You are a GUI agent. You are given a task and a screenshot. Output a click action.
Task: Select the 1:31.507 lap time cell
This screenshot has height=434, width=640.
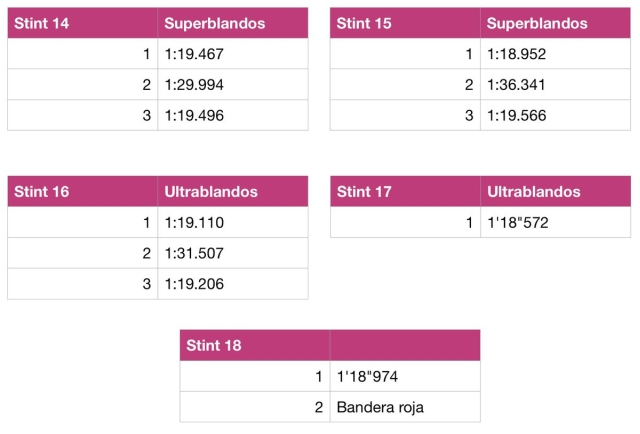coord(233,253)
